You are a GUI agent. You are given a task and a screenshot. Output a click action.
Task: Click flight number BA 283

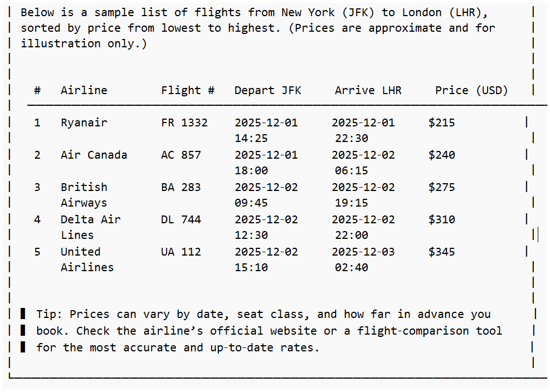pos(181,187)
